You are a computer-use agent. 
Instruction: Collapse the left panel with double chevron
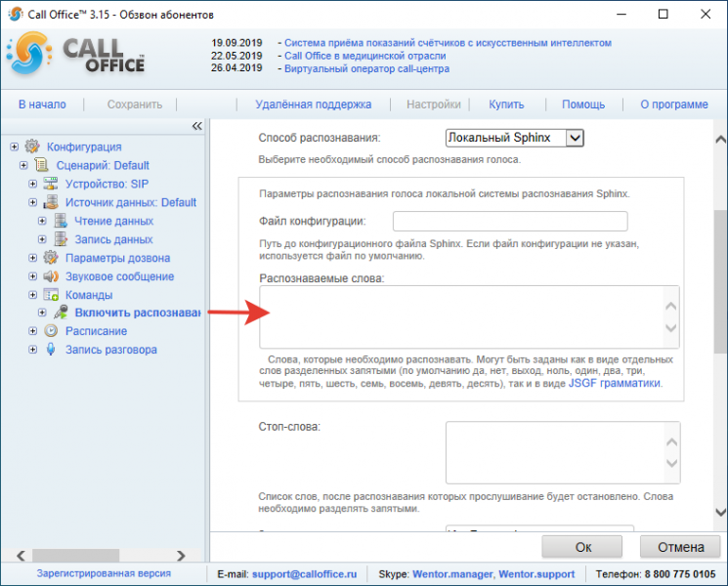(x=197, y=126)
